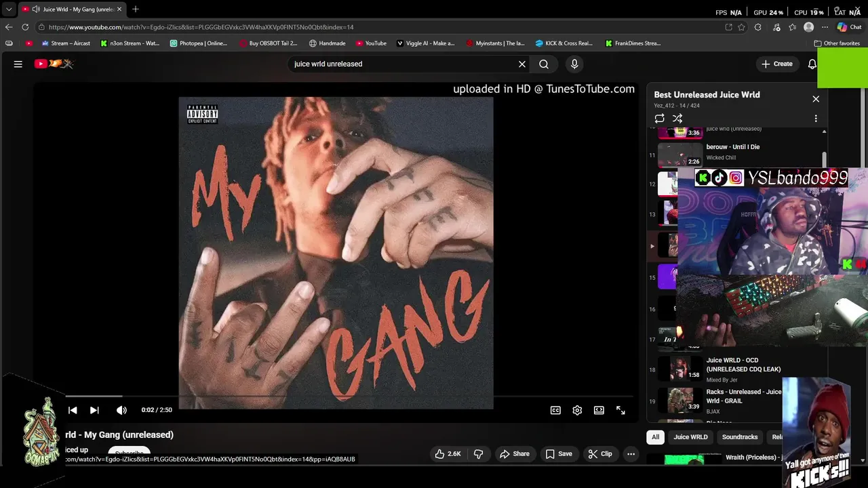Open 'KICK & Cross Real...' bookmark

pos(564,43)
